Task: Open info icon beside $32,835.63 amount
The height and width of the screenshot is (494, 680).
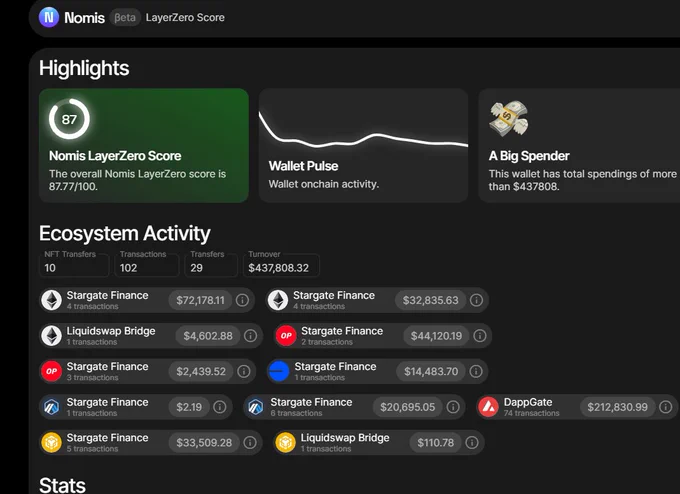Action: 476,300
